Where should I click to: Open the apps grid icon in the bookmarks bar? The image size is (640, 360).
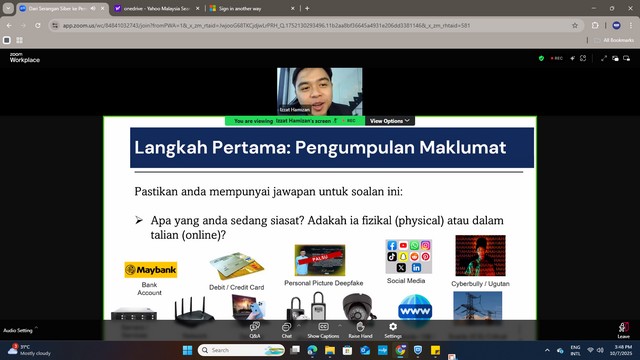tap(19, 40)
